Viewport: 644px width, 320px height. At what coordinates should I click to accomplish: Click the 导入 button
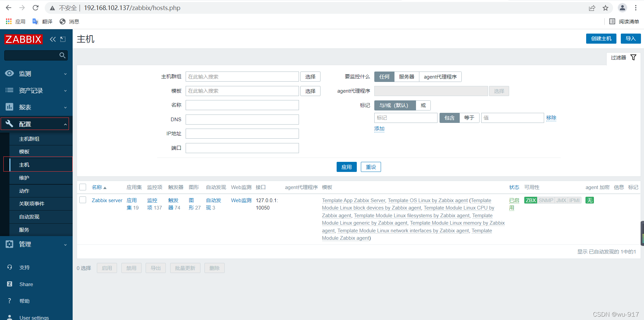tap(631, 39)
